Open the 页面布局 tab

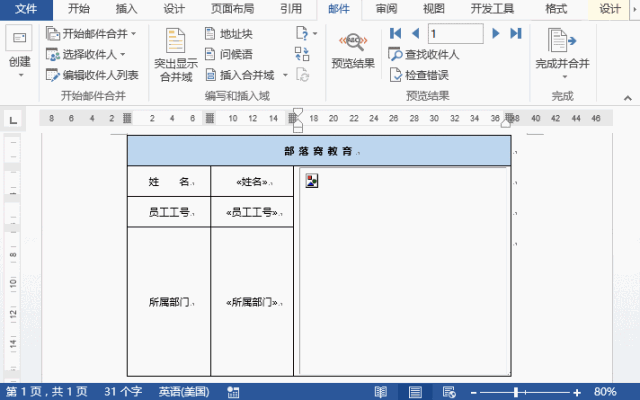(x=232, y=9)
